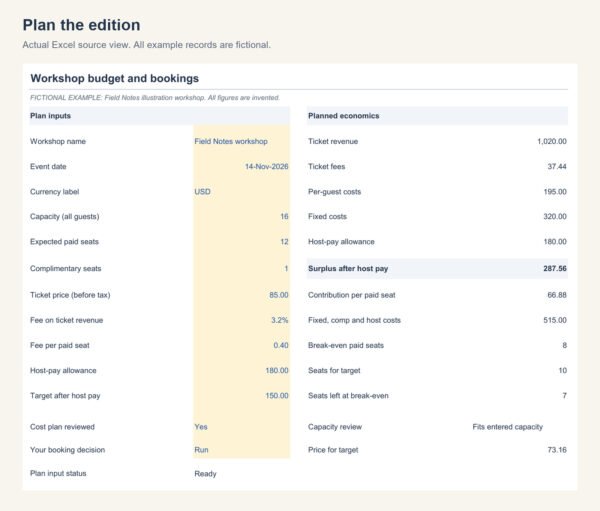This screenshot has height=511, width=600.
Task: Click the 180.00 value under Planned economics
Action: pyautogui.click(x=555, y=242)
